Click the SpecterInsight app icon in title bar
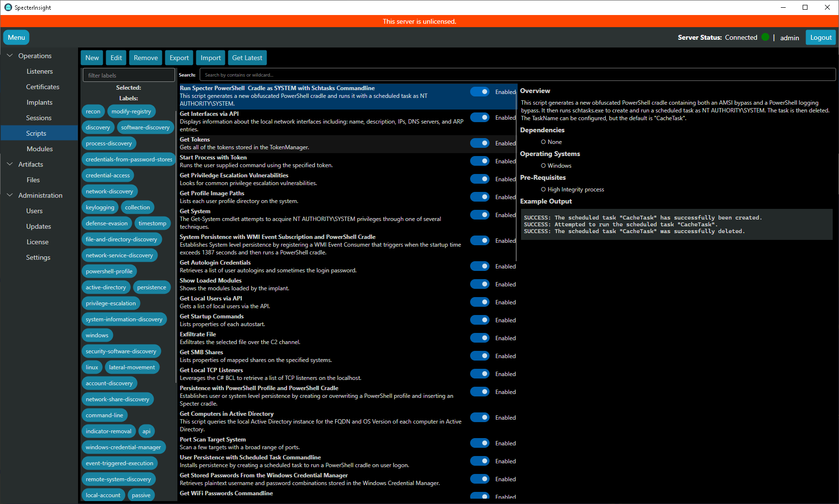The height and width of the screenshot is (504, 839). (x=8, y=7)
